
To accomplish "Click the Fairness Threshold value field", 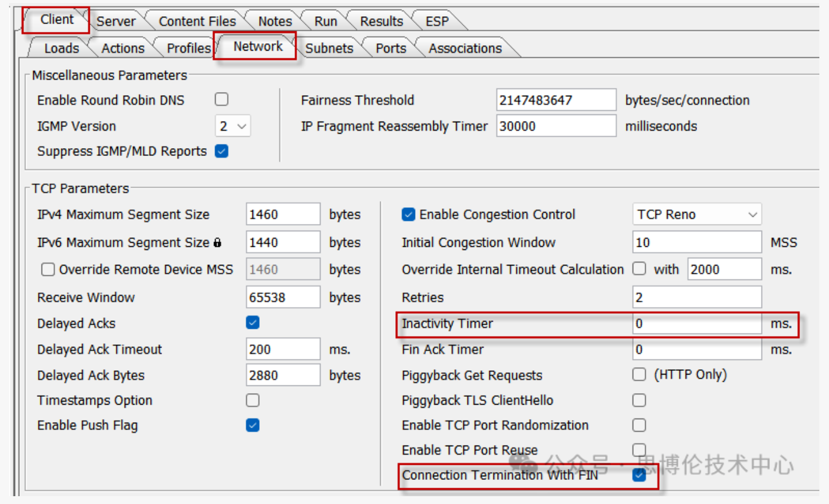I will coord(556,101).
